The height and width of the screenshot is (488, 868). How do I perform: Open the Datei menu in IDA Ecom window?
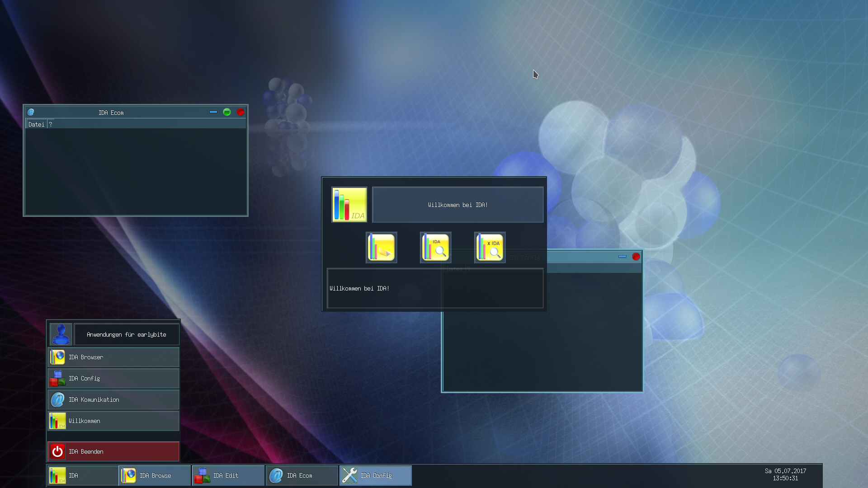tap(36, 124)
